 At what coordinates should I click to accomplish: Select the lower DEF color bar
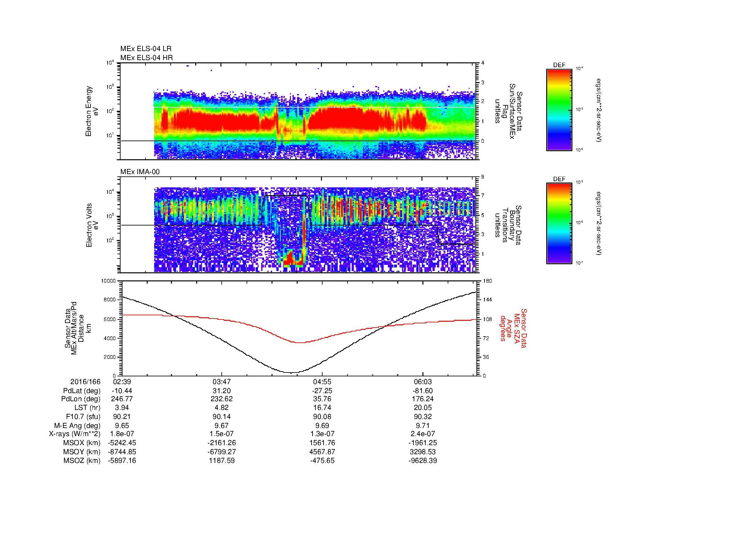559,224
